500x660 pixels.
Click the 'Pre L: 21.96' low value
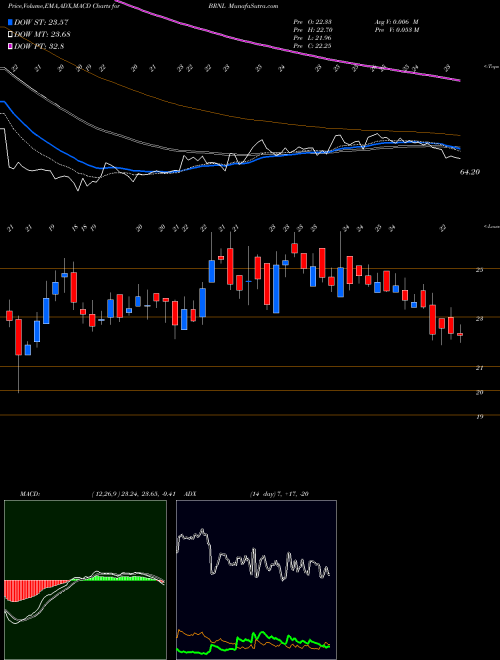pos(314,37)
